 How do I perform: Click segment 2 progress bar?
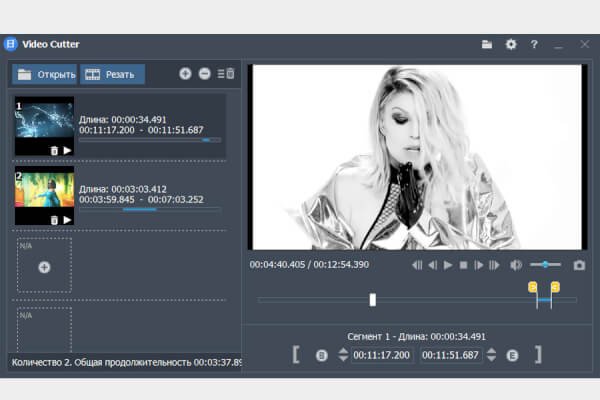[150, 210]
